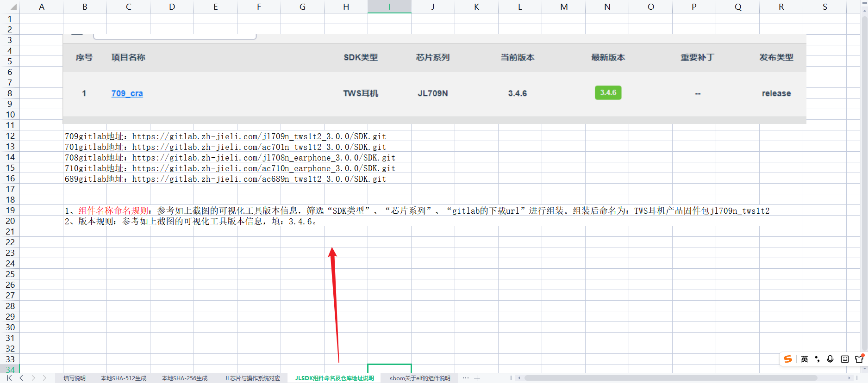
Task: Click the 708gitlab地址 URL text line
Action: click(x=230, y=158)
